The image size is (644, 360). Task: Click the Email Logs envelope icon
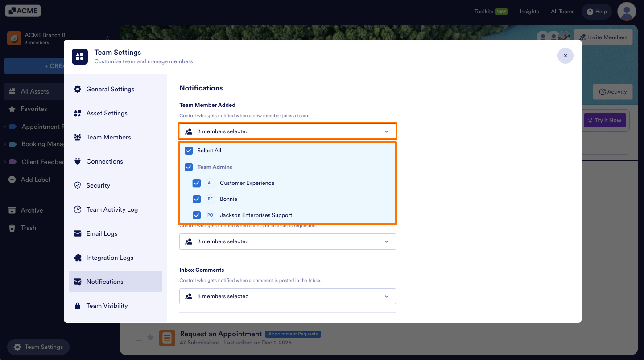78,233
